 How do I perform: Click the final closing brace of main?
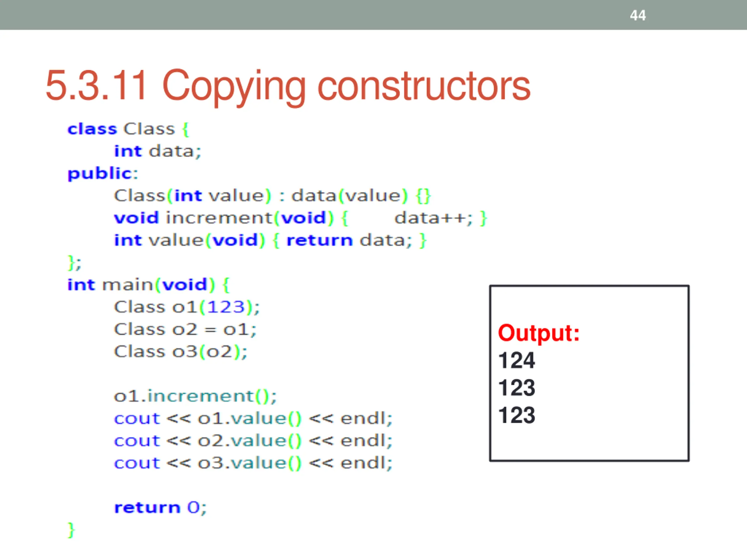(x=71, y=530)
